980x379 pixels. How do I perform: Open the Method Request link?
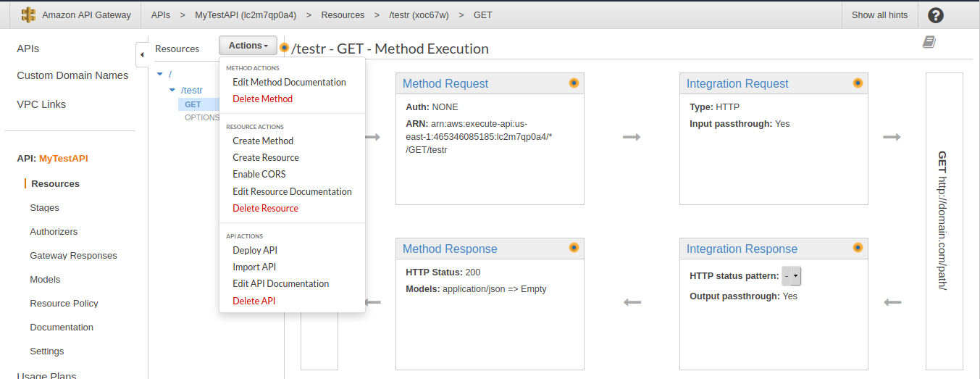(x=445, y=83)
